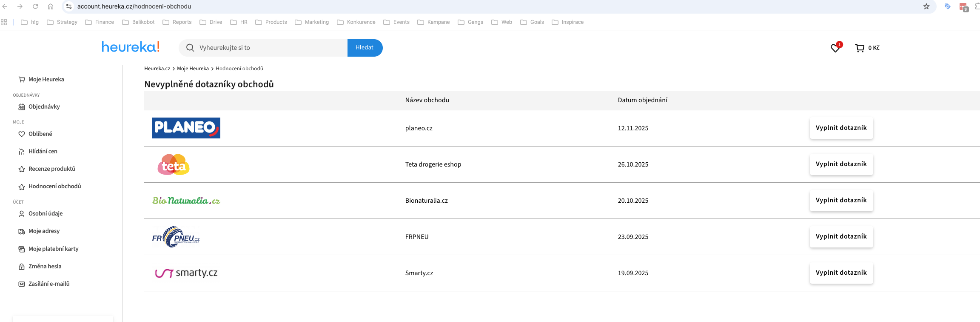
Task: Expand the Inspirace bookmarks folder
Action: click(567, 22)
